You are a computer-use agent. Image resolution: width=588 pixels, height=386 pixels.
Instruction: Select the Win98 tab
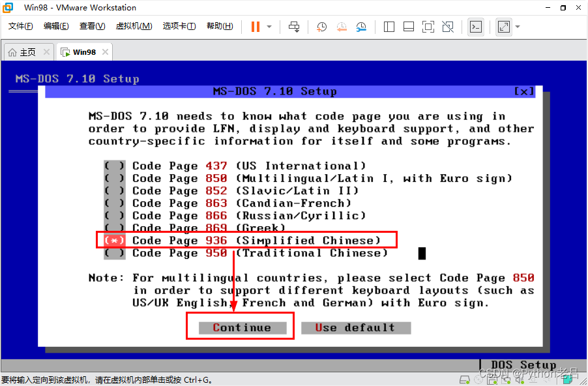click(x=84, y=52)
